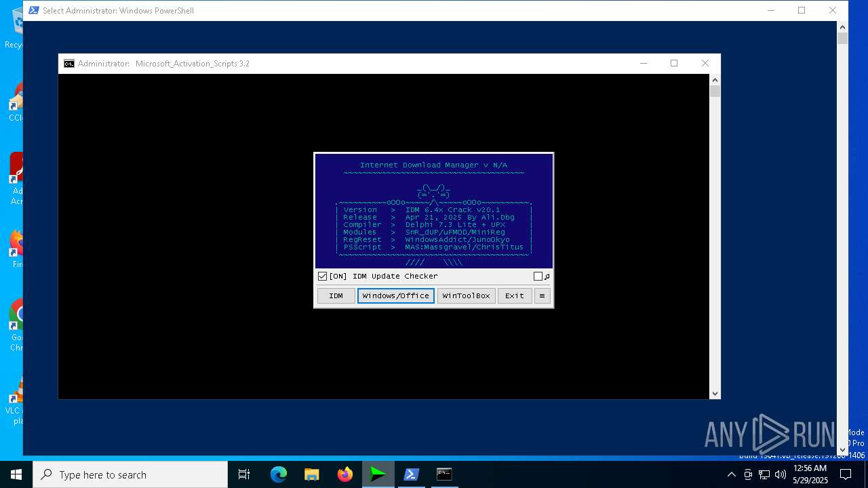Click the PowerShell window scroll-up arrow
868x488 pixels.
pyautogui.click(x=842, y=27)
